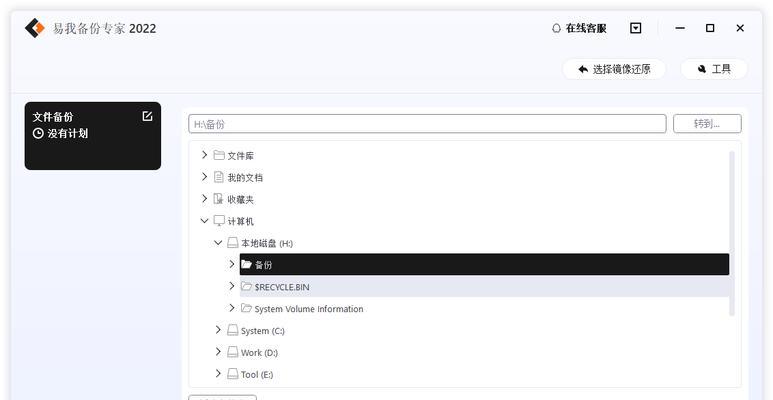Click the H:\备份 path input field

tap(427, 124)
